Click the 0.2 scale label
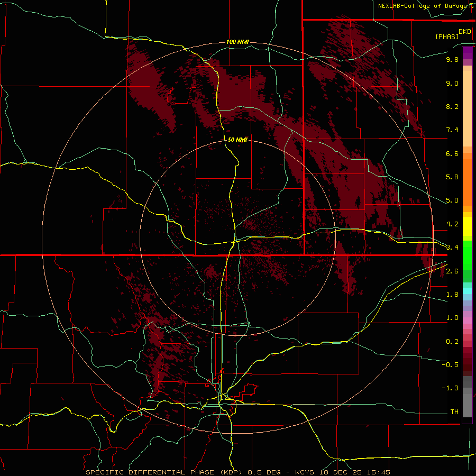Screen dimensions: 476x476 [x=452, y=342]
